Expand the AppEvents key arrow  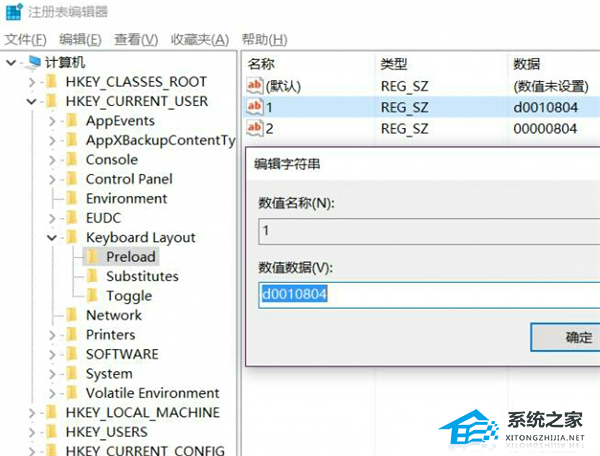(52, 121)
